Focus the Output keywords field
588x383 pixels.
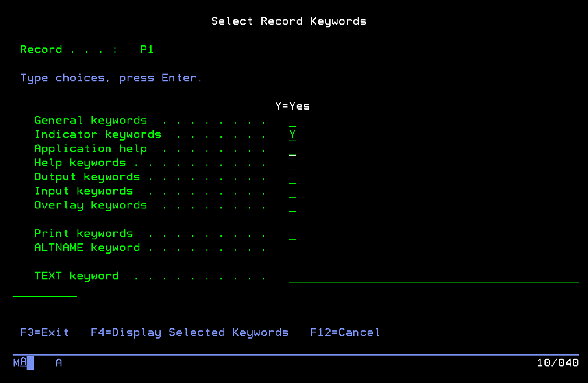pyautogui.click(x=292, y=178)
